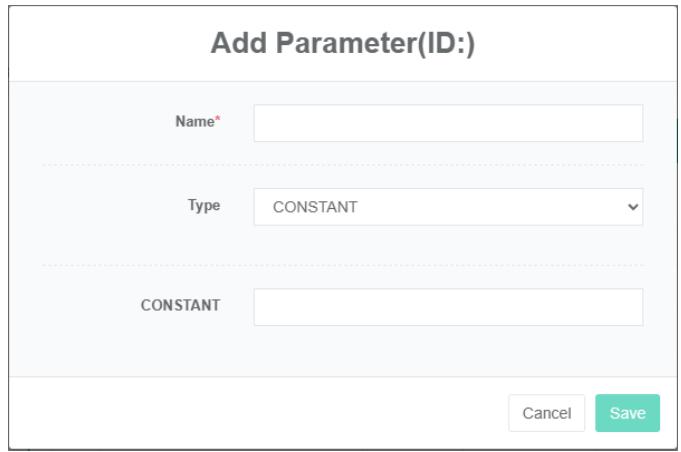Click the chevron arrow of Type select

click(x=632, y=207)
